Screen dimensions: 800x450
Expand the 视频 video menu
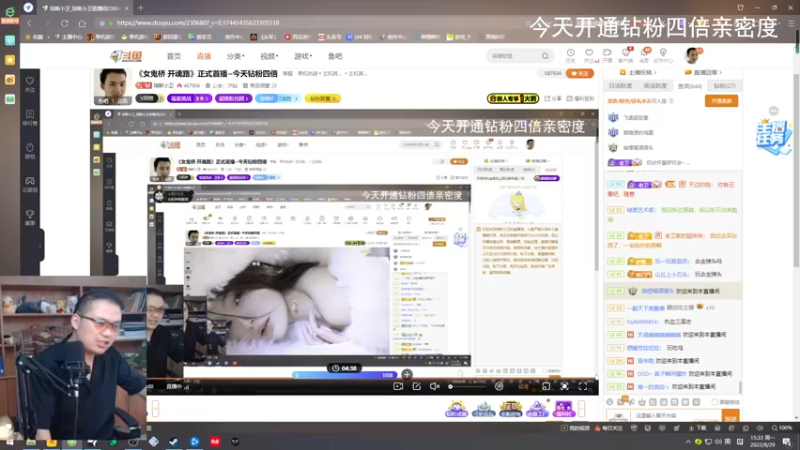tap(269, 56)
